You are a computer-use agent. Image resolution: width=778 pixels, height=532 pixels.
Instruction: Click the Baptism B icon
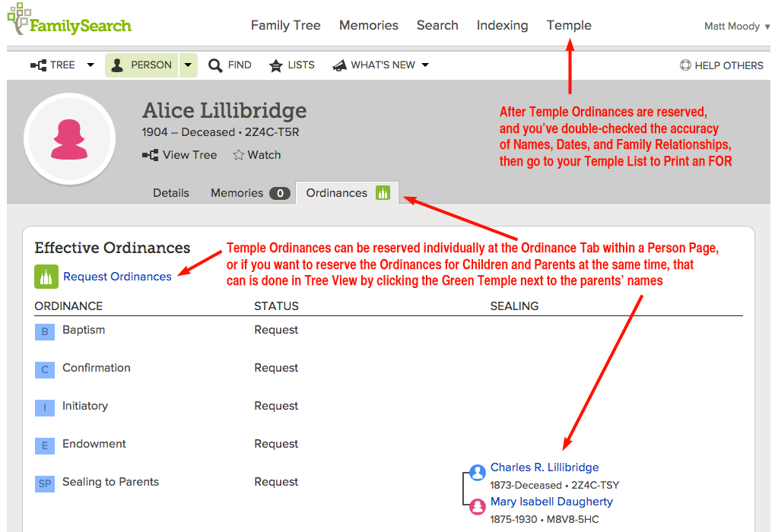pyautogui.click(x=45, y=331)
